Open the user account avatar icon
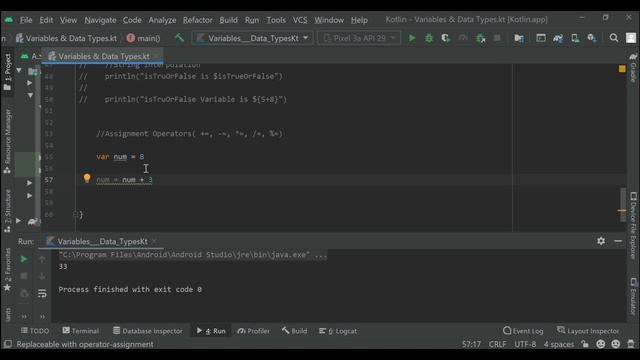 click(x=631, y=38)
